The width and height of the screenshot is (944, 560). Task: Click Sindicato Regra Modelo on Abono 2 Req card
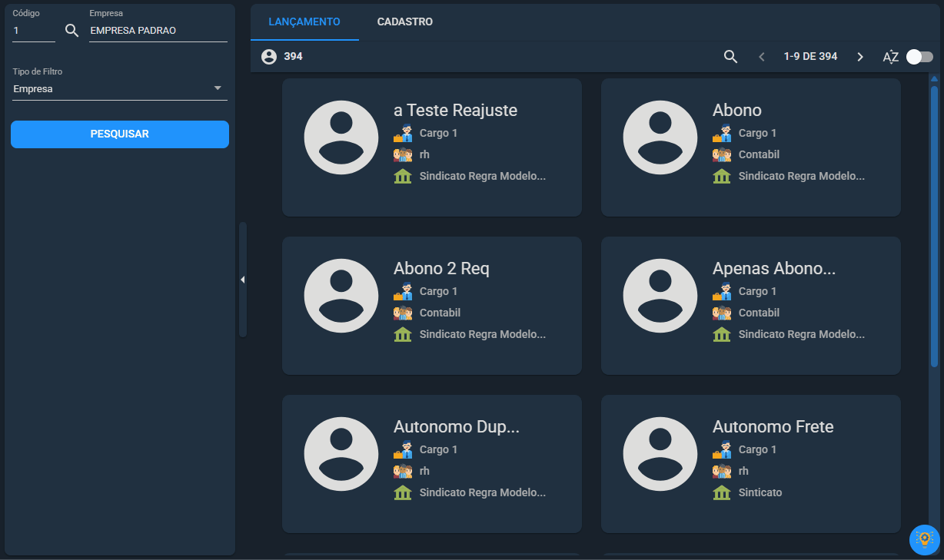tap(483, 334)
